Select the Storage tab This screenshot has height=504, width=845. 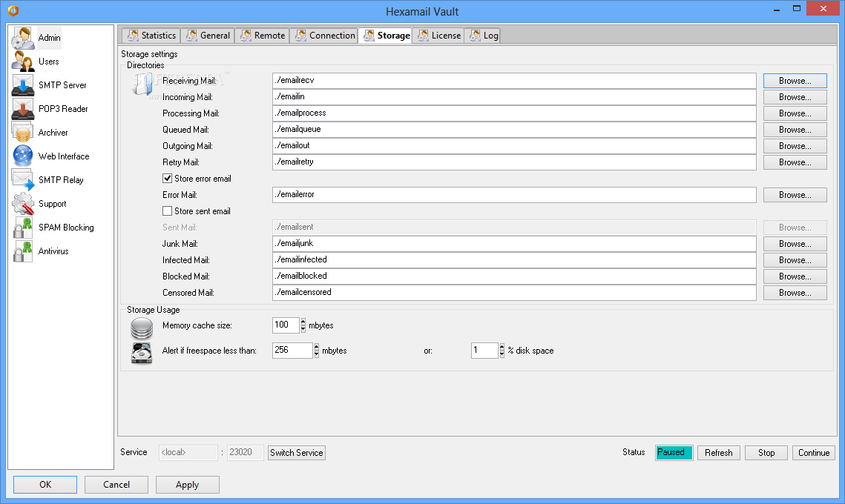click(386, 36)
